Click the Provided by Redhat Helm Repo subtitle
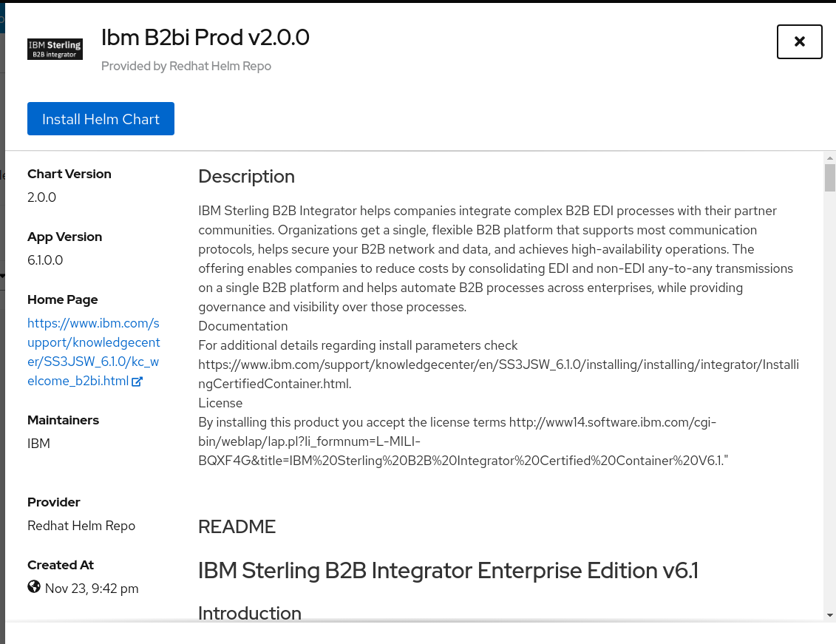Viewport: 836px width, 644px height. tap(186, 66)
